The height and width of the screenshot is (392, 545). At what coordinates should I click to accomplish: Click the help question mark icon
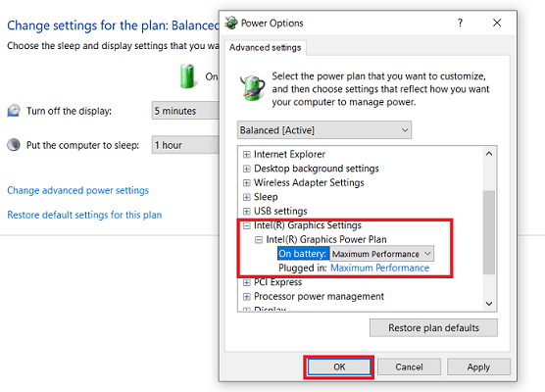pyautogui.click(x=460, y=23)
